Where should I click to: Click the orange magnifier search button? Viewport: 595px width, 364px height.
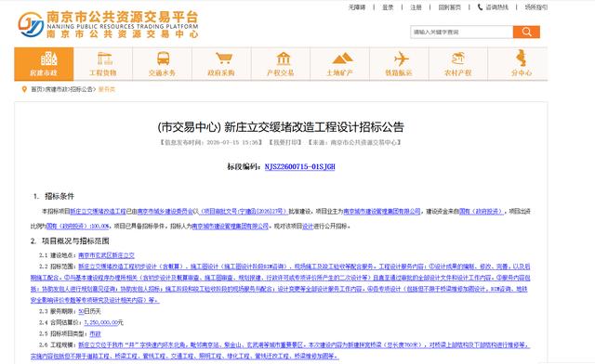[x=526, y=32]
